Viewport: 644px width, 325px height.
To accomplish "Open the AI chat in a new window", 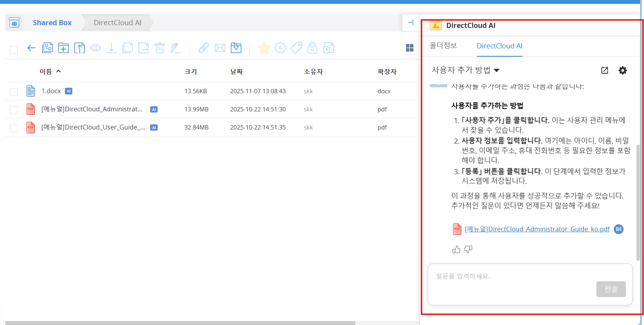I will click(605, 70).
